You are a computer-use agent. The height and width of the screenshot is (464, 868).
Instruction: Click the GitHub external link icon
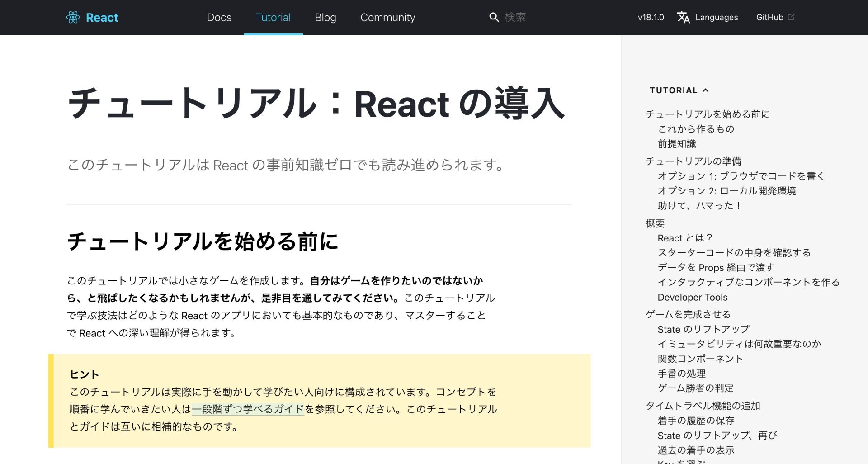(x=791, y=17)
